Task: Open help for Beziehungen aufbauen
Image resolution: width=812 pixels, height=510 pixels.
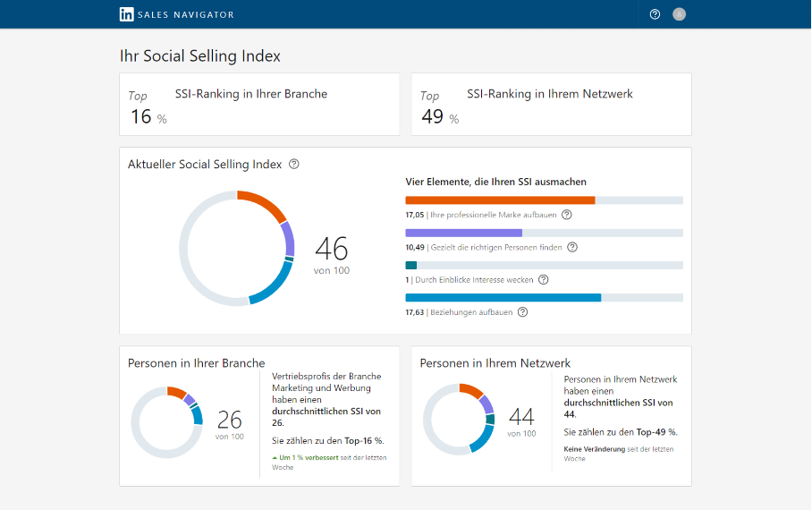Action: click(x=523, y=312)
